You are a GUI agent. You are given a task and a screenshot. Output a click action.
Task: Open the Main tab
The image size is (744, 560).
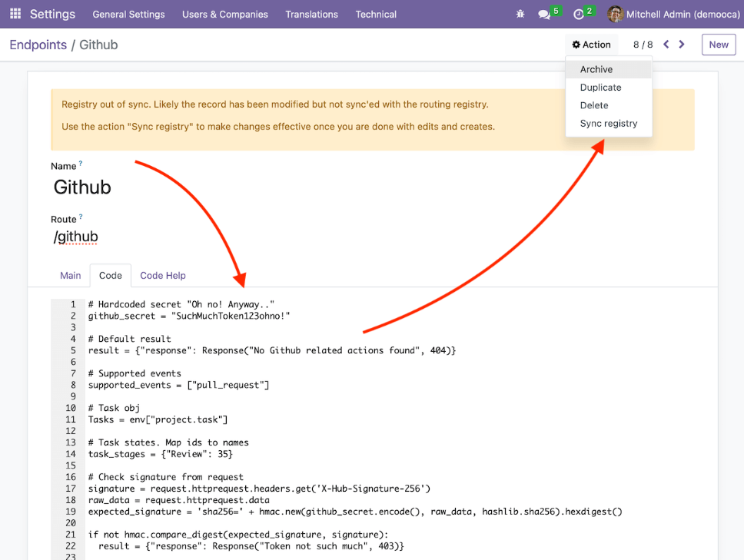click(70, 275)
